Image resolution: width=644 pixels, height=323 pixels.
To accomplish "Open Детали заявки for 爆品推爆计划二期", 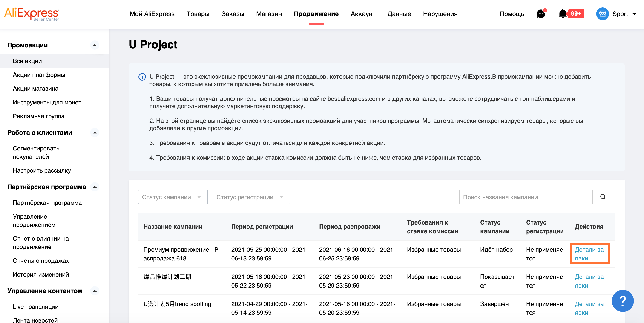I will [x=589, y=281].
